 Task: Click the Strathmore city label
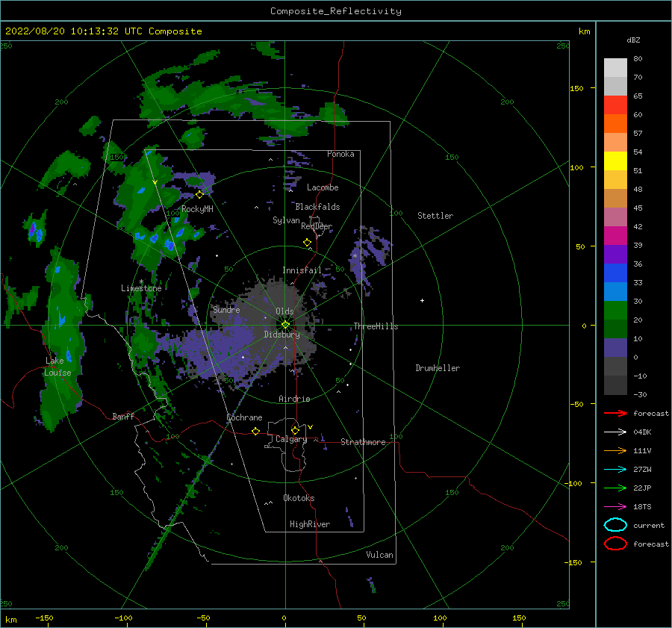click(363, 442)
